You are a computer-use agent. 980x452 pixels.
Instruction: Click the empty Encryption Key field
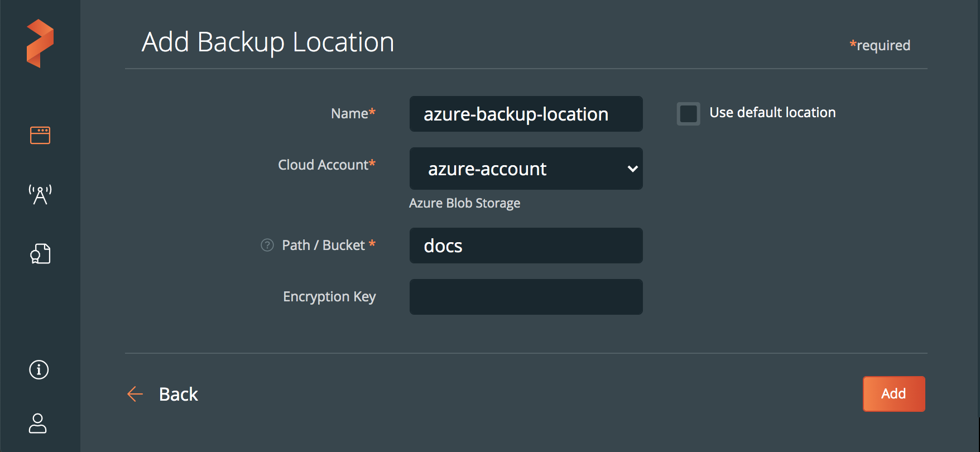[x=526, y=297]
